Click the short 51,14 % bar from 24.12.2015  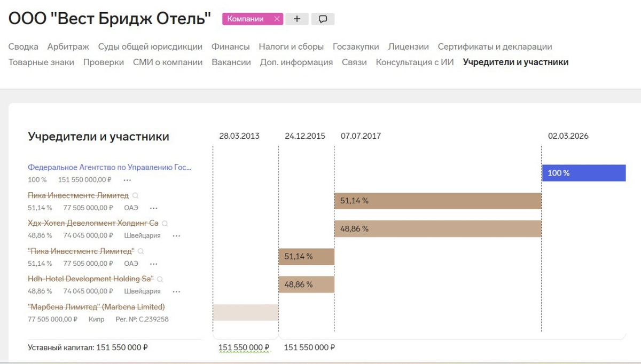pyautogui.click(x=307, y=257)
